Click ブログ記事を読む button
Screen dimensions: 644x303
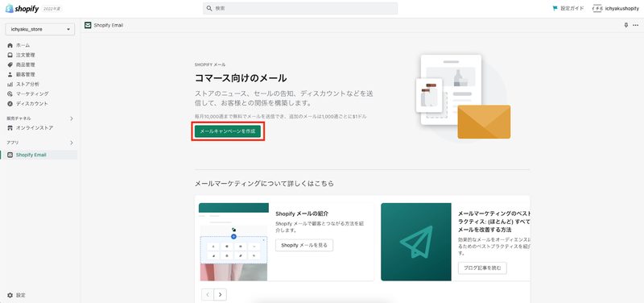tap(482, 268)
